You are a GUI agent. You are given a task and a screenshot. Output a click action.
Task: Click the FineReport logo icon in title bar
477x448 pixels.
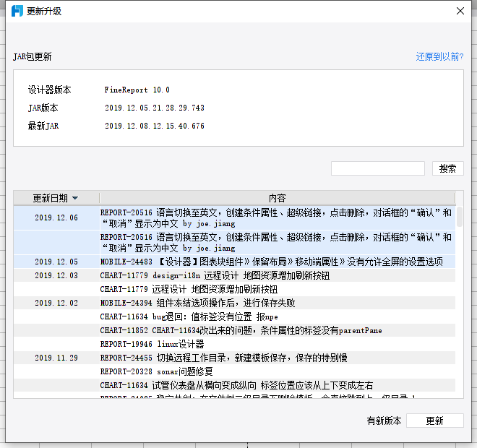pos(17,11)
